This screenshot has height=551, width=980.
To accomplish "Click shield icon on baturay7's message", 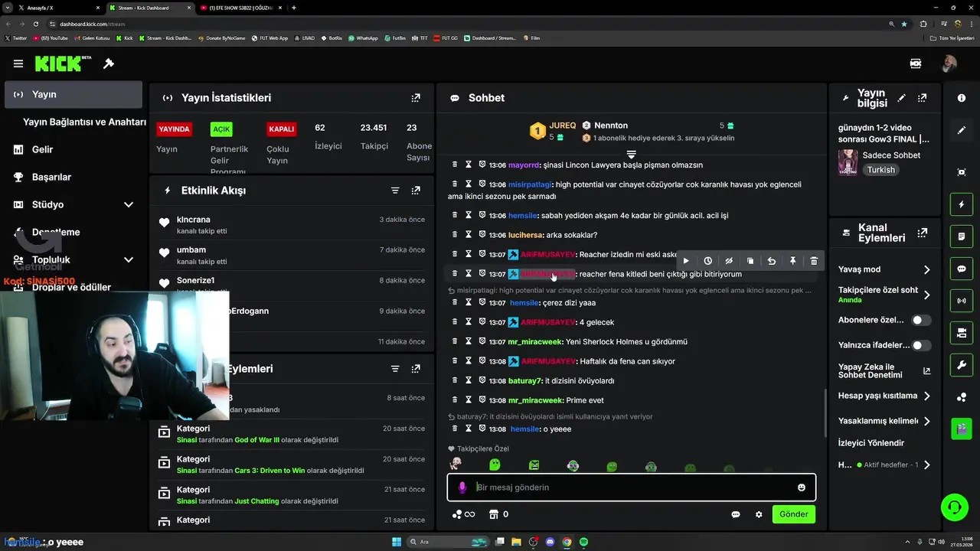I will (x=482, y=380).
